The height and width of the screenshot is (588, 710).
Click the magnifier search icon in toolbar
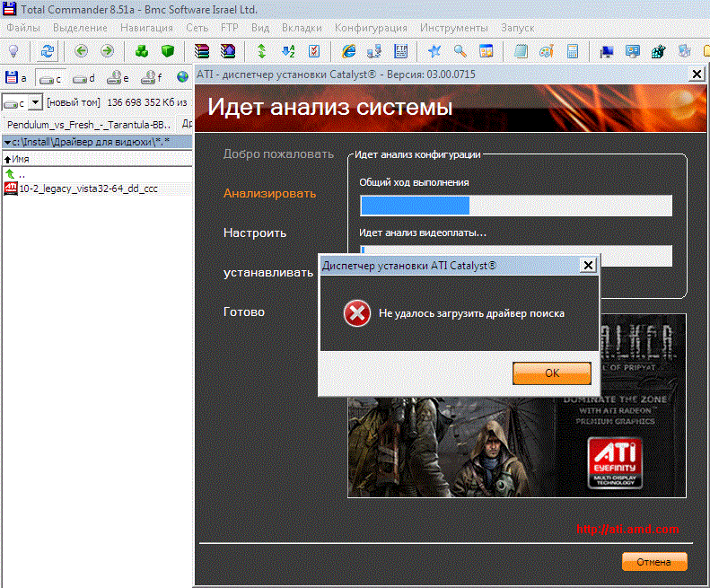pos(460,51)
